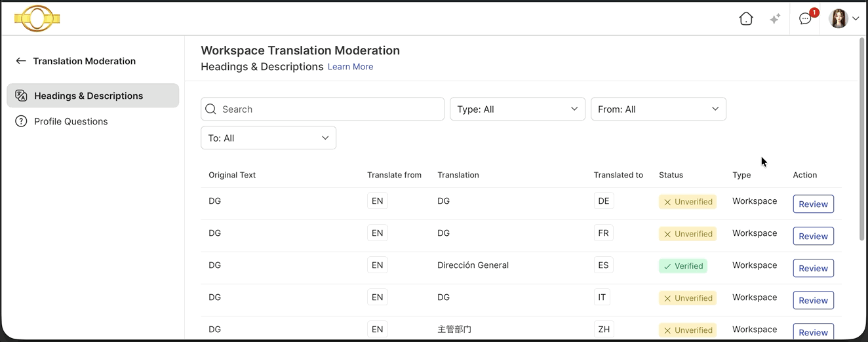
Task: Click the Translated to column header
Action: click(618, 175)
